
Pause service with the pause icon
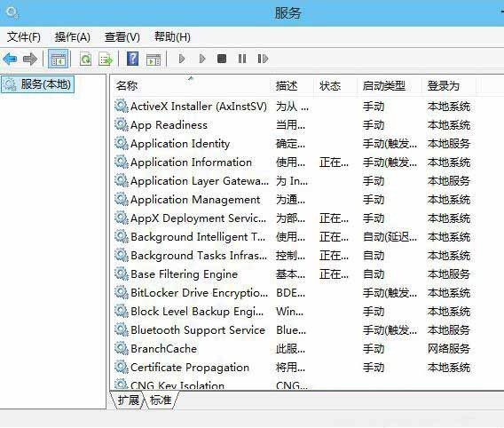[242, 59]
